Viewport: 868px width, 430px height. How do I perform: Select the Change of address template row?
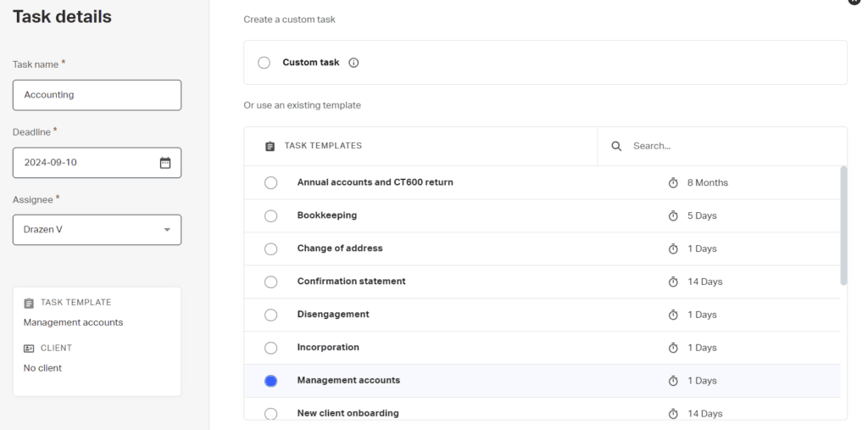(x=542, y=249)
